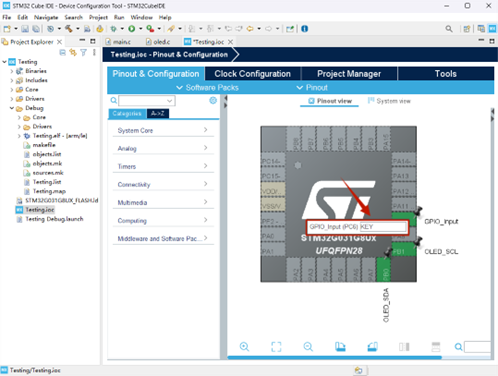Expand the Analog category
The height and width of the screenshot is (376, 498).
[163, 148]
